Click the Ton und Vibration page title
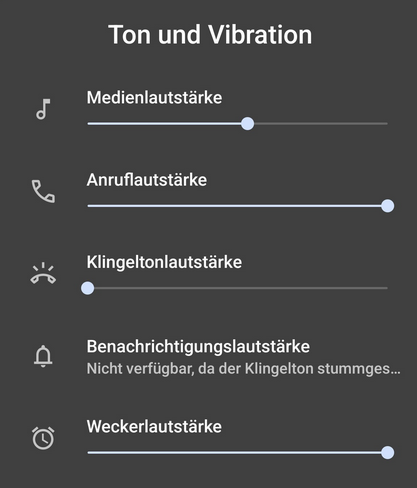Screen dimensions: 417x488 (x=210, y=35)
